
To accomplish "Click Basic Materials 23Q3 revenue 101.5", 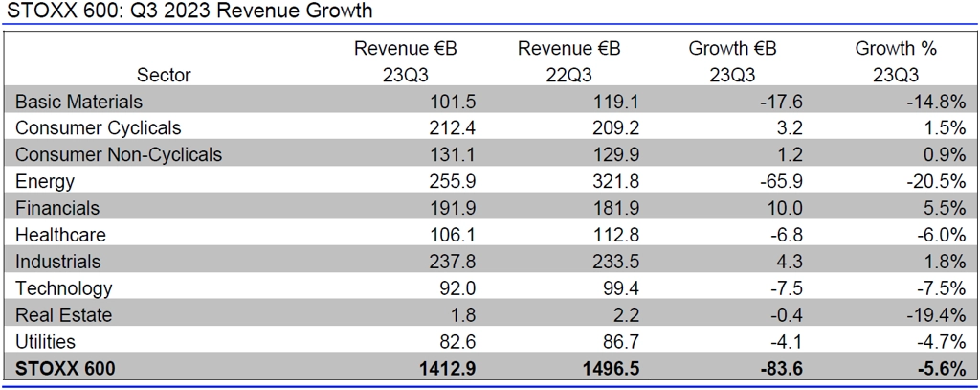I will (452, 102).
